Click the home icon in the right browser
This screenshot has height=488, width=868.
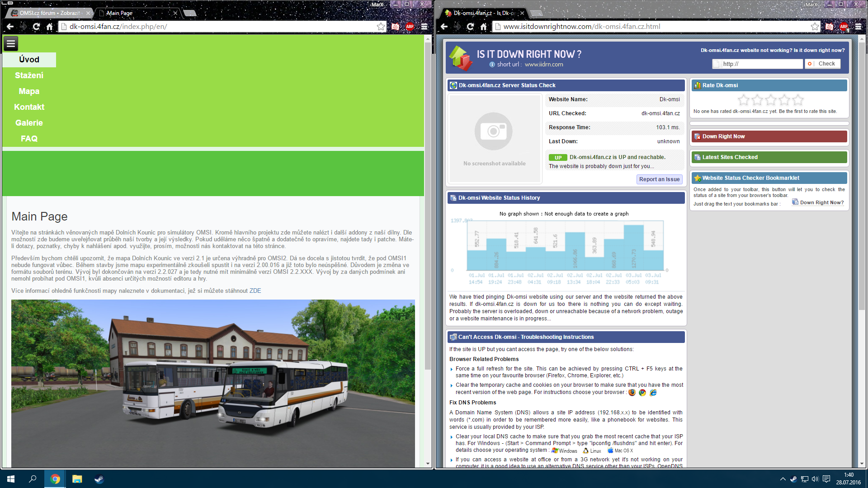[x=483, y=27]
